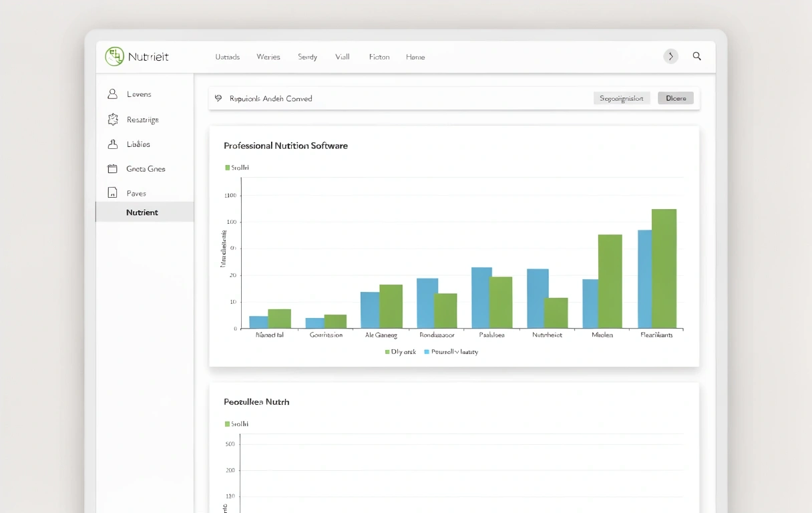Viewport: 812px width, 513px height.
Task: Expand with the round chevron arrow button
Action: point(670,57)
